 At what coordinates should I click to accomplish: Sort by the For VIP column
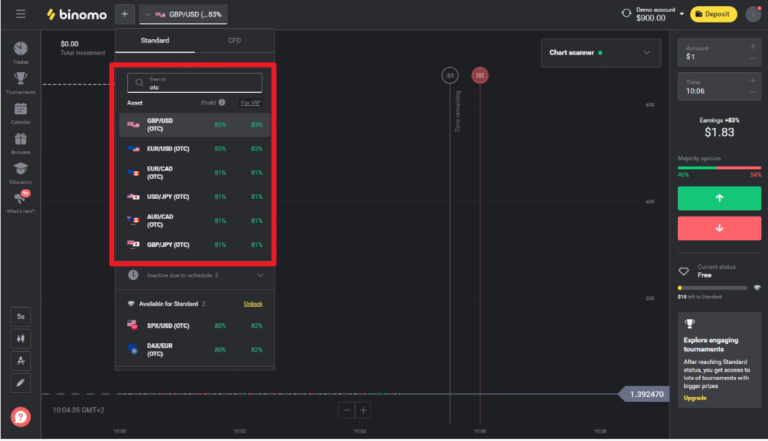tap(250, 102)
